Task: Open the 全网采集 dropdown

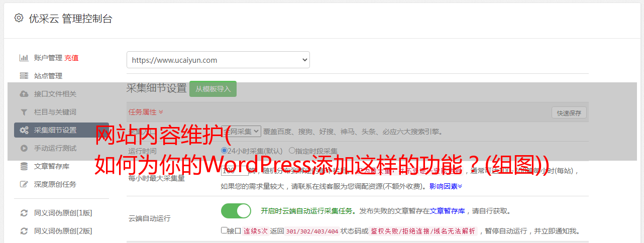Action: (x=241, y=131)
